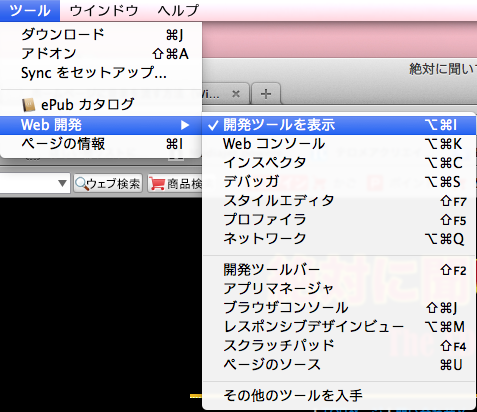Choose インスペクタ in Web development submenu

(339, 163)
